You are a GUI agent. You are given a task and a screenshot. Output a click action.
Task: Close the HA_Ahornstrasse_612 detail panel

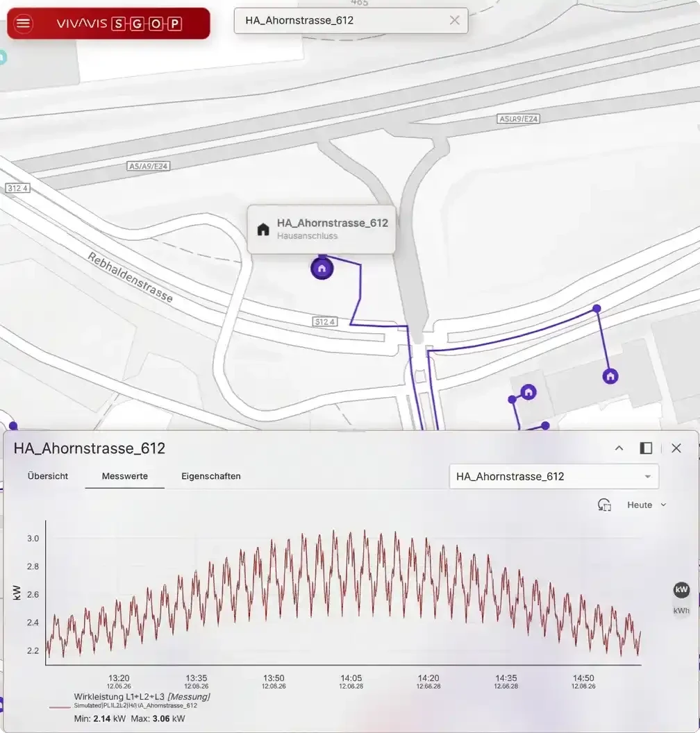point(676,448)
